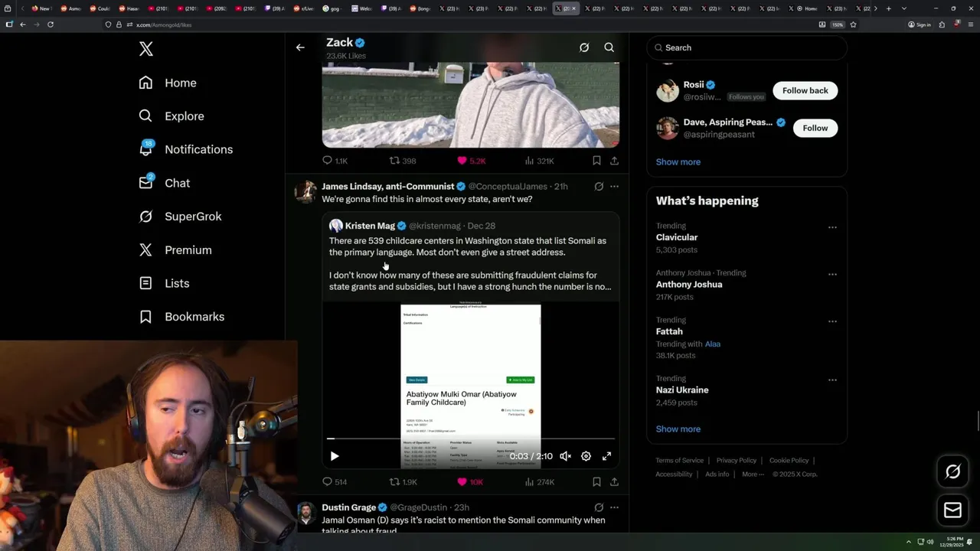Open new browser tab with plus
This screenshot has height=551, width=980.
tap(888, 8)
